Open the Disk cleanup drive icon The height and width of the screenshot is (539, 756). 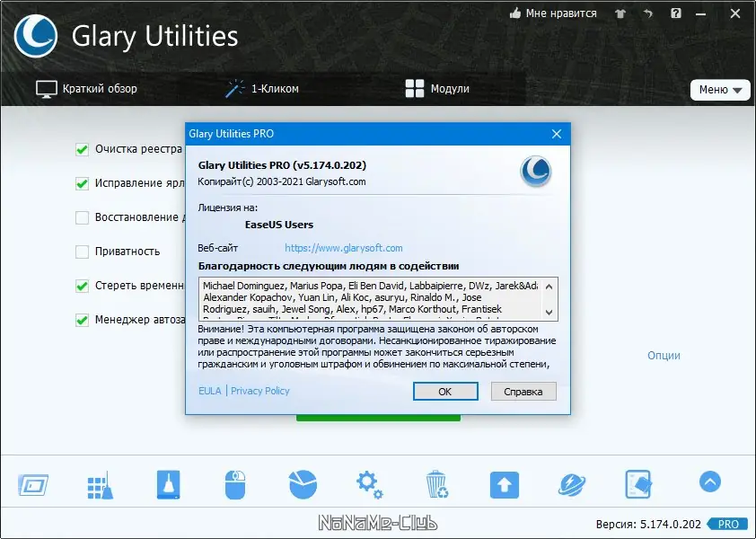[168, 484]
